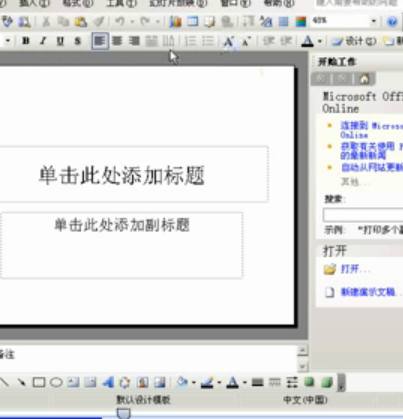The width and height of the screenshot is (403, 419).
Task: Select the Line drawing tool
Action: [4, 382]
